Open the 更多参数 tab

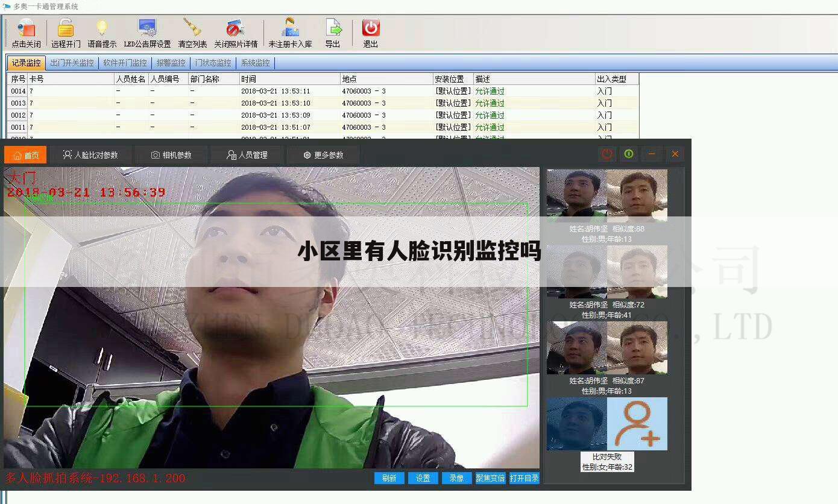coord(323,155)
